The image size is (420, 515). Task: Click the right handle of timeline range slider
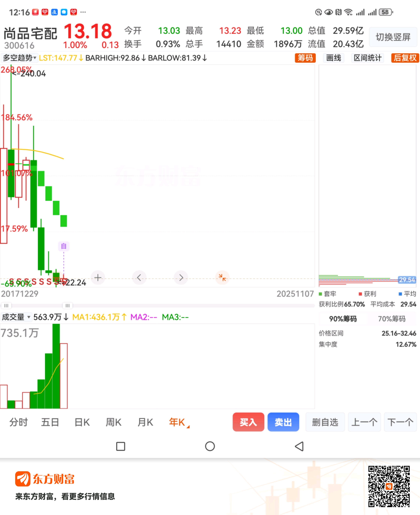pos(67,306)
